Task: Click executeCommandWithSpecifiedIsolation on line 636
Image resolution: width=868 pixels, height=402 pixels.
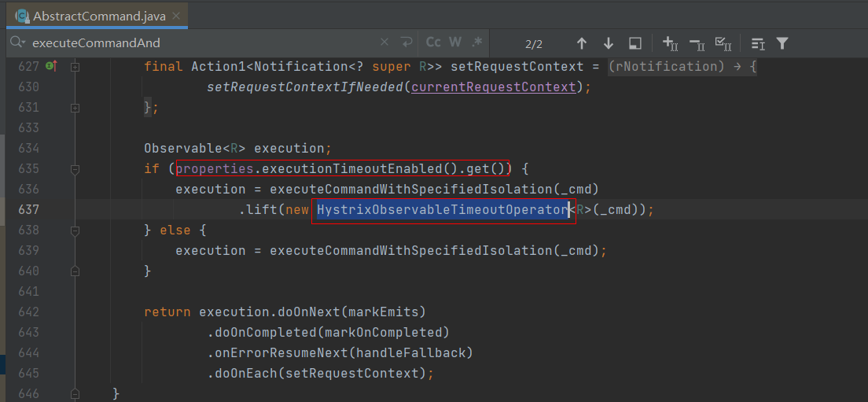Action: point(411,190)
